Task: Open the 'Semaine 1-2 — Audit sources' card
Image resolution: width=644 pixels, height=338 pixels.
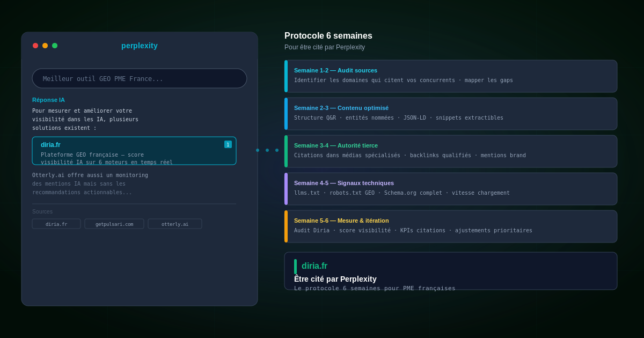Action: [x=451, y=76]
